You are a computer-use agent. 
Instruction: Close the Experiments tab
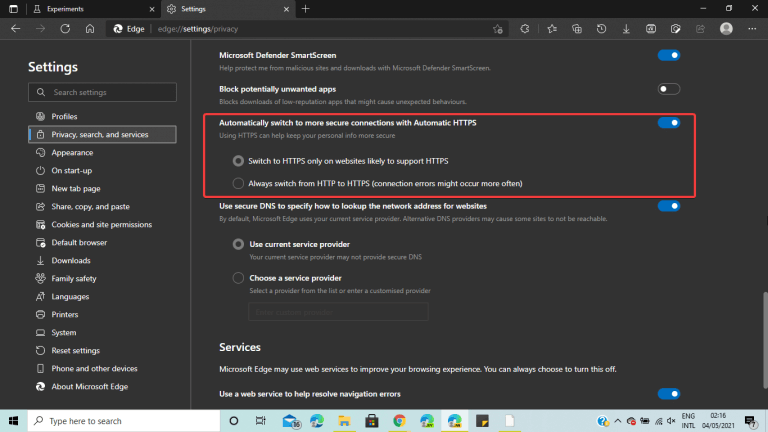click(152, 9)
